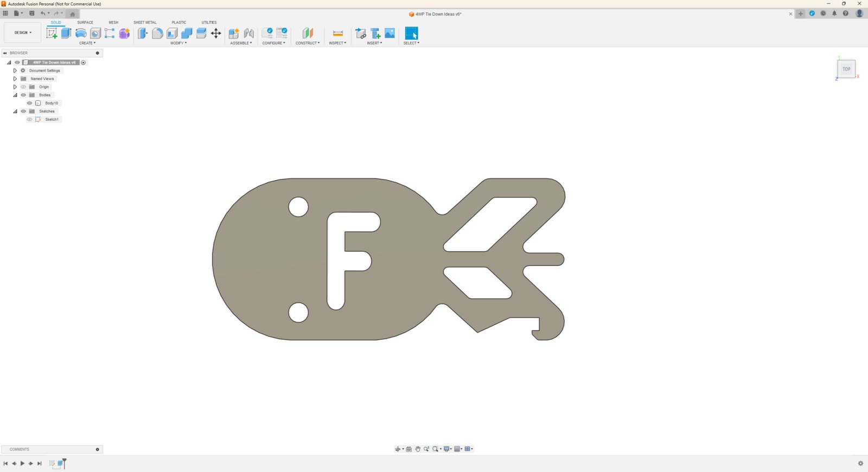Save the document with the disk icon
868x472 pixels.
(x=31, y=13)
